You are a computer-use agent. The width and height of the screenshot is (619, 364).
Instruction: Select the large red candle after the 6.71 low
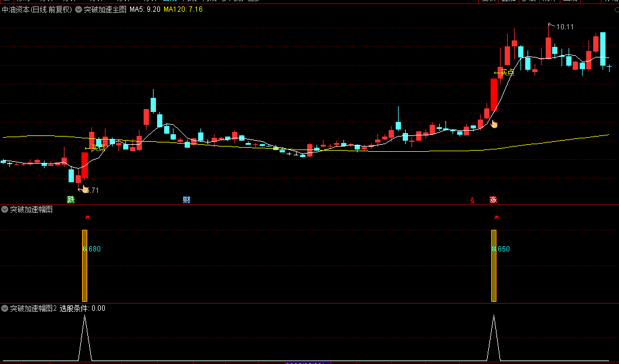tap(84, 165)
